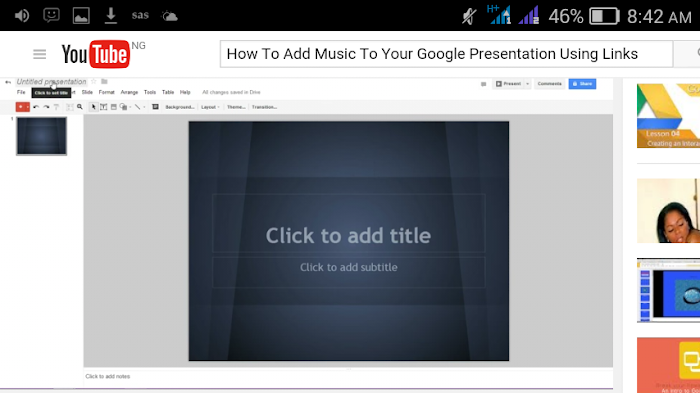700x393 pixels.
Task: Open the File menu
Action: pos(21,92)
